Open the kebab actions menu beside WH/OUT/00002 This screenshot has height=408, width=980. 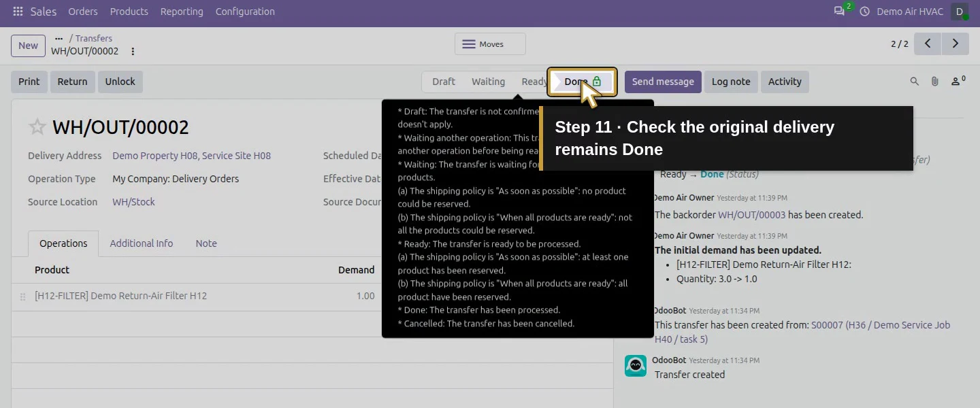133,52
